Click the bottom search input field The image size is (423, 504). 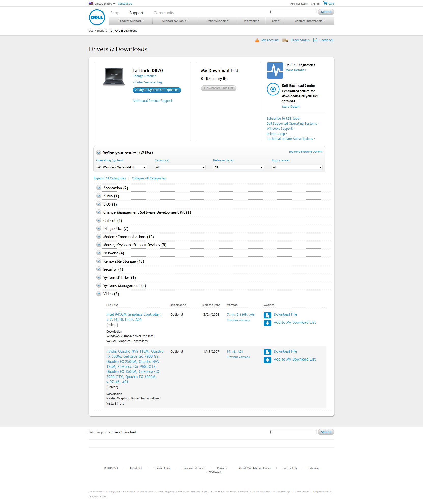pos(293,432)
